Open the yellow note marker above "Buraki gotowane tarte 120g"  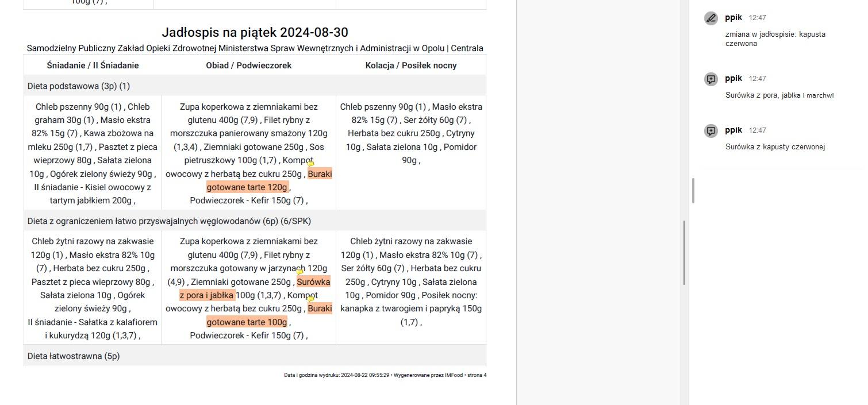311,164
